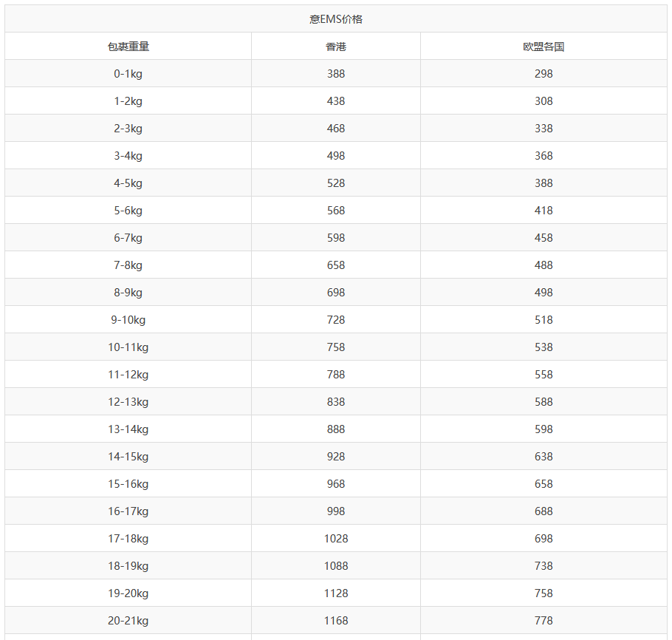
Task: Click the 9-10kg weight cell
Action: pos(128,320)
